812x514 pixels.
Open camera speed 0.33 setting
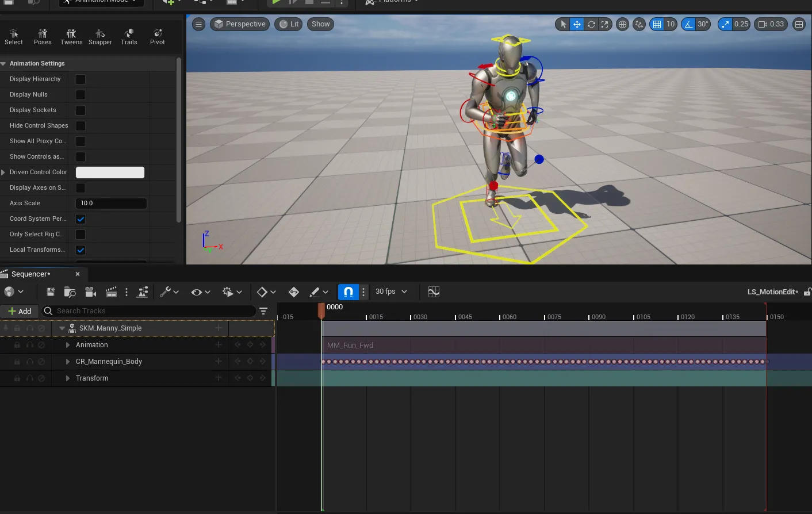click(771, 24)
